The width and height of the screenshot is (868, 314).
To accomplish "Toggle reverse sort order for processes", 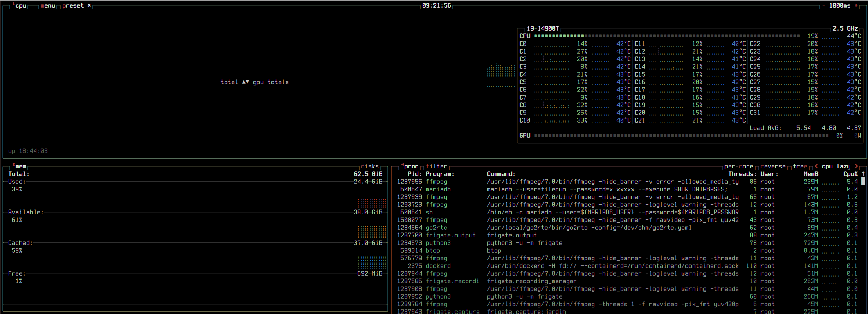I will click(x=772, y=166).
